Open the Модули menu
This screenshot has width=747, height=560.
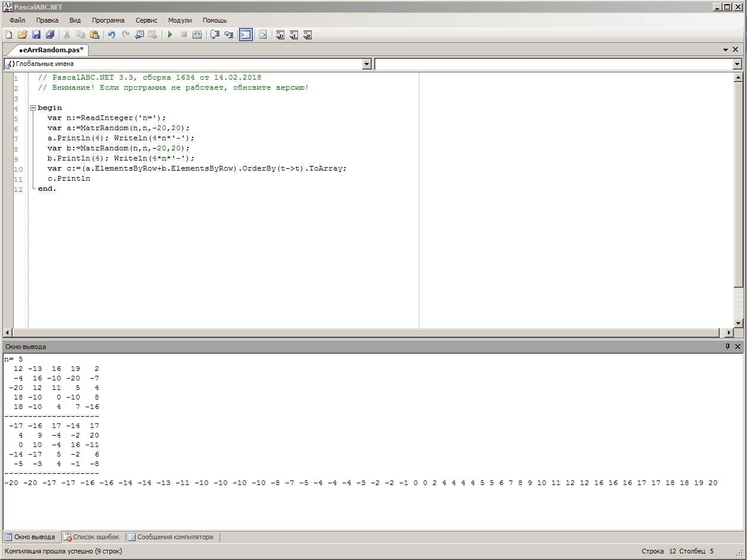pos(180,20)
